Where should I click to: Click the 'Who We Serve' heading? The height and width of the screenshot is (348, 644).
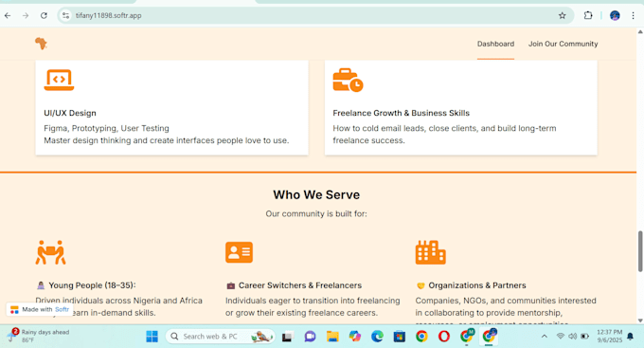pyautogui.click(x=316, y=194)
